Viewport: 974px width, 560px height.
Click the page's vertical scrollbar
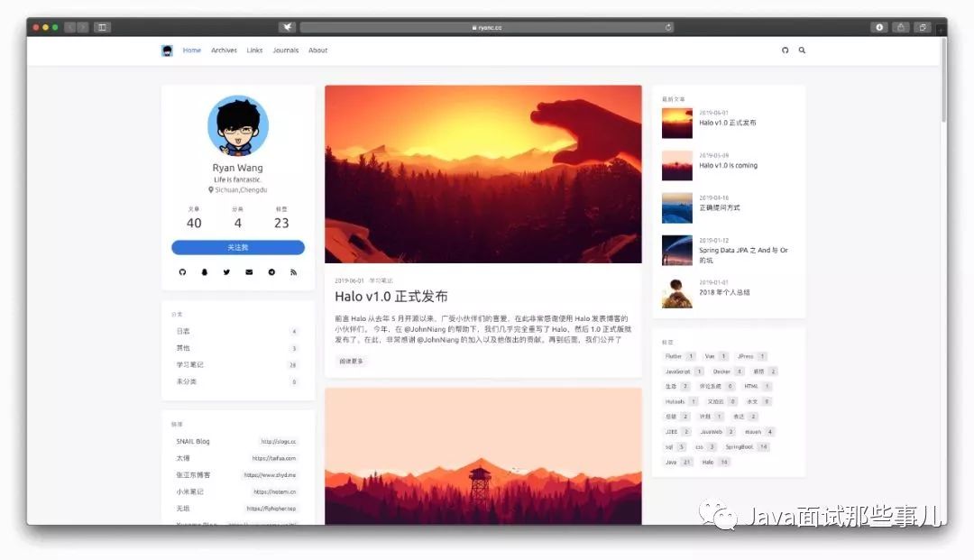tap(943, 81)
